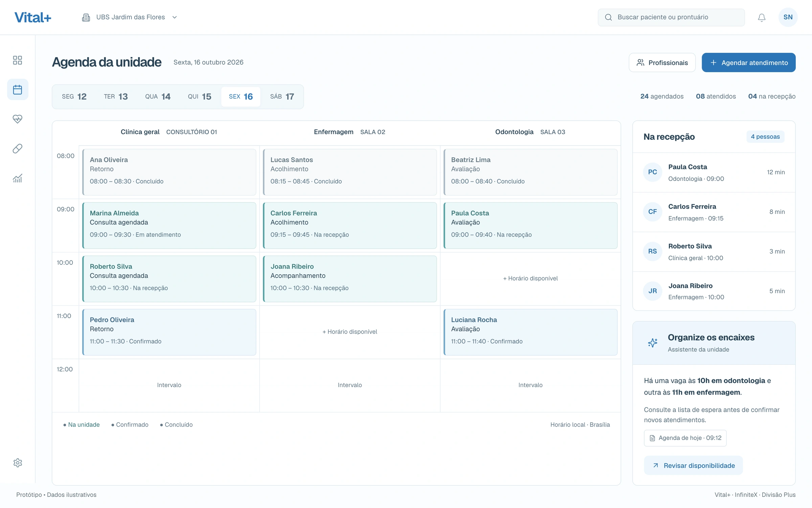Click PC avatar of Paula Costa

[653, 172]
